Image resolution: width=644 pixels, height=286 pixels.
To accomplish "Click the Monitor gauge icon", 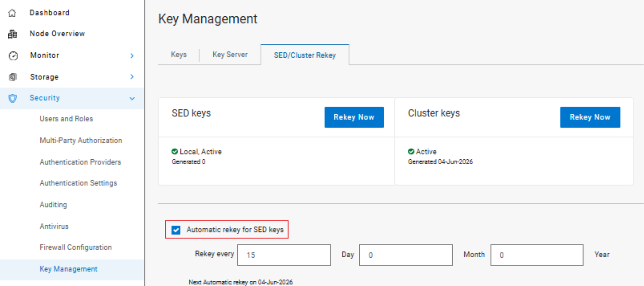I will [x=13, y=56].
